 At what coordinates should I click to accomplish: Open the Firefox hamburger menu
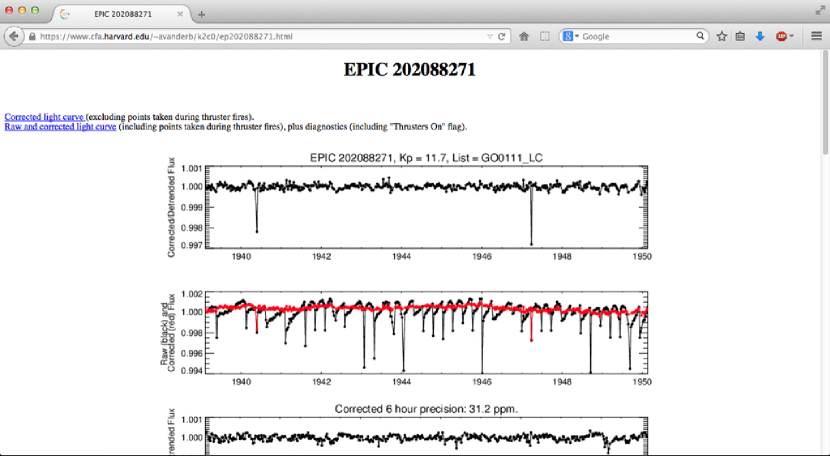[x=816, y=36]
